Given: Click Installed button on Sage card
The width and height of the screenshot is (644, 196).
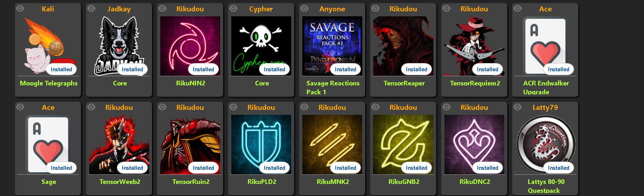Looking at the screenshot, I should click(x=61, y=168).
